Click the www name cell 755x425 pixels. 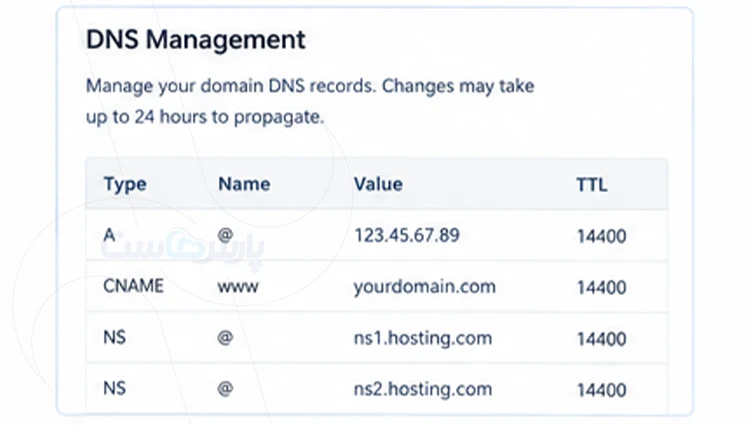click(x=238, y=287)
